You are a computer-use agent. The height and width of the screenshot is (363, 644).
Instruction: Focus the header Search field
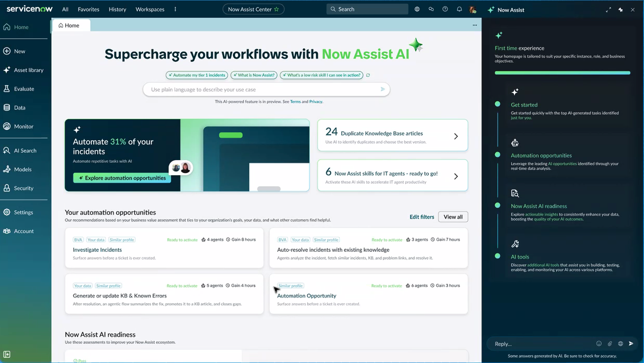367,9
